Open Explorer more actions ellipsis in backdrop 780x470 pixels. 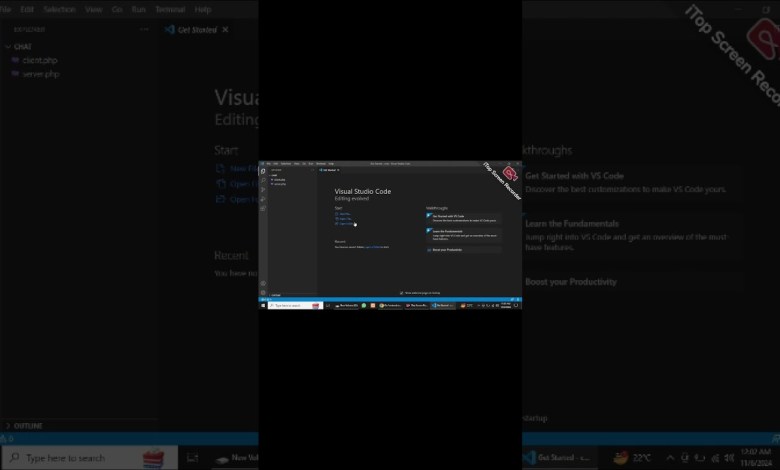tap(144, 29)
